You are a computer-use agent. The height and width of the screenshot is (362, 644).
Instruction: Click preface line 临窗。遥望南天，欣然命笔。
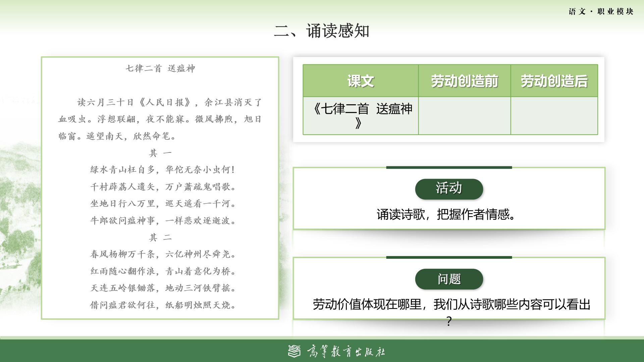tap(117, 136)
